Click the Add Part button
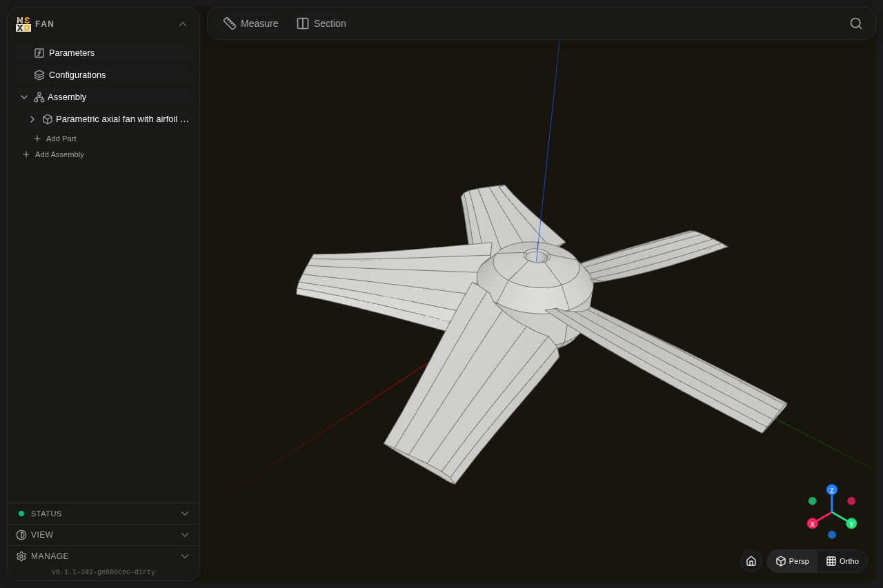The image size is (883, 588). [55, 139]
